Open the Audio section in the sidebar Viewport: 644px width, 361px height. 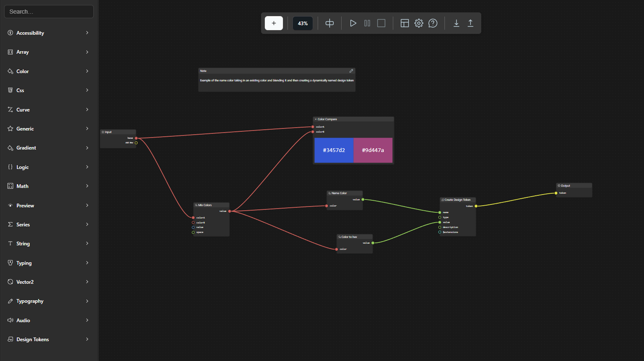tap(49, 320)
